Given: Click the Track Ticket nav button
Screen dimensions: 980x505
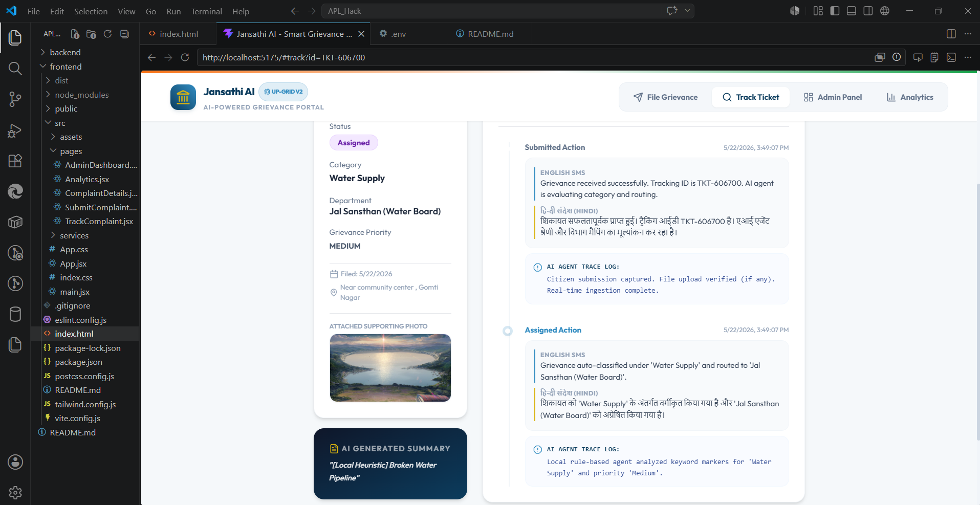Looking at the screenshot, I should click(751, 97).
